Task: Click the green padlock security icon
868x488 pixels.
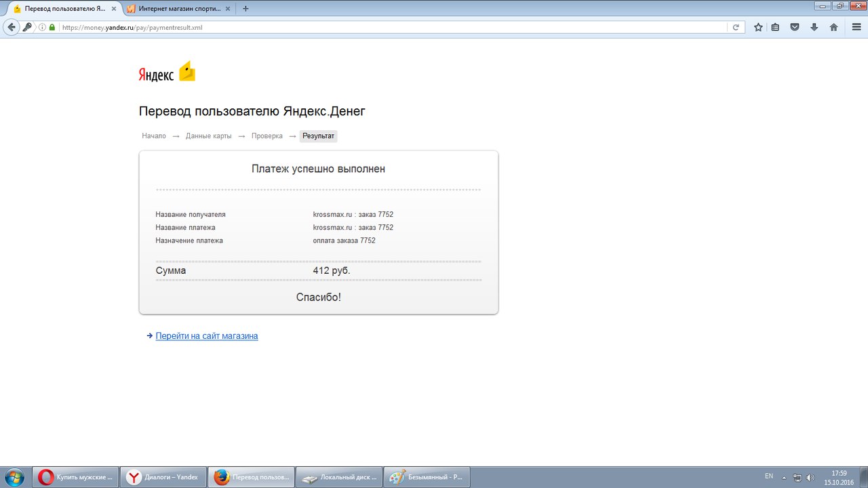Action: point(52,28)
